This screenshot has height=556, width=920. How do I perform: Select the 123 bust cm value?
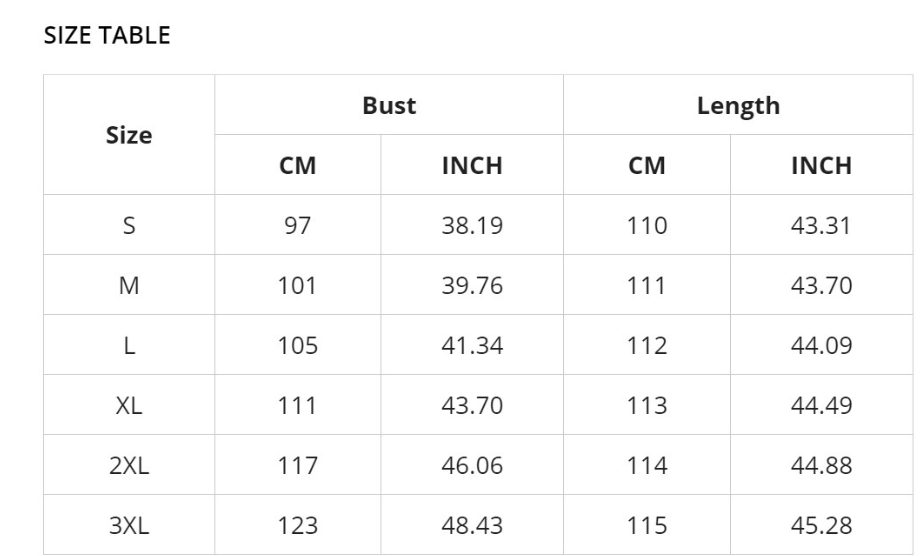[297, 526]
